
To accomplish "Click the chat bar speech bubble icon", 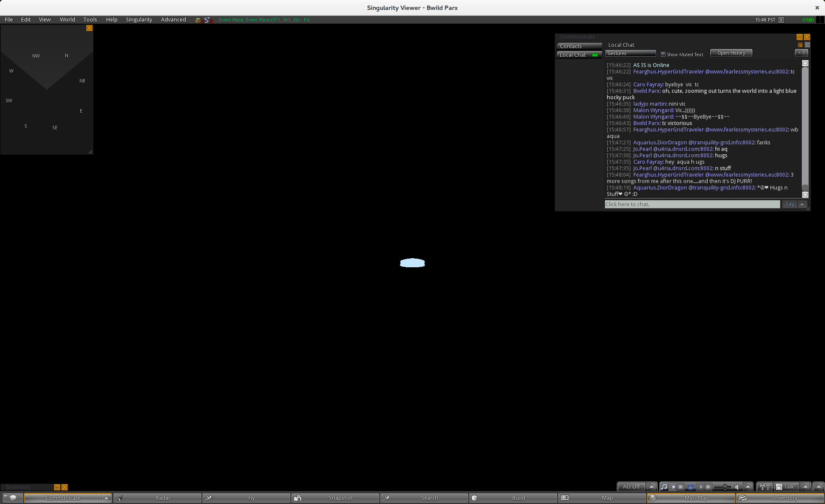I will click(x=13, y=498).
